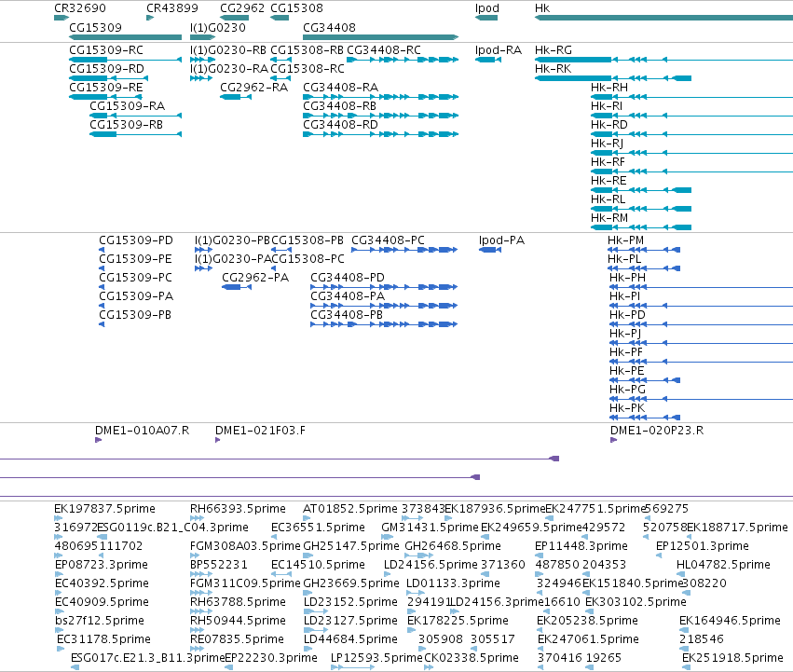Open EST EK251918.5prime label

[732, 658]
